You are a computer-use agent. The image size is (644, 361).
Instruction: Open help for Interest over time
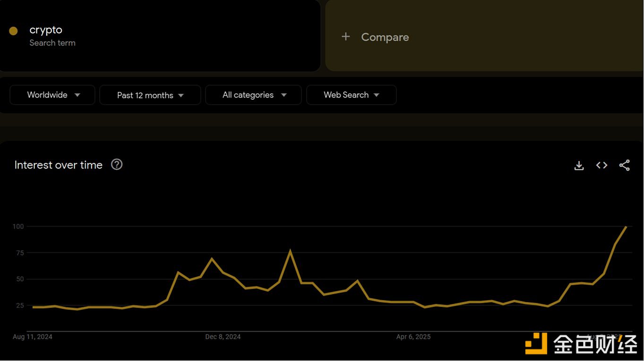[x=117, y=165]
